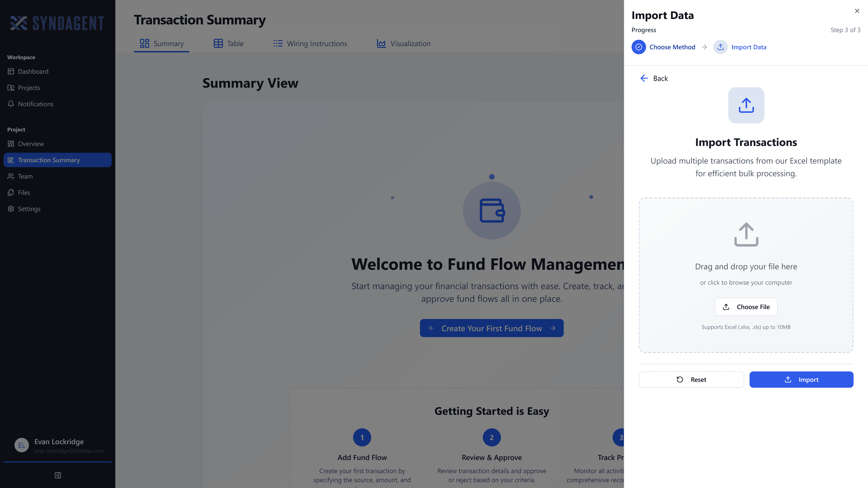Click the Choose Method check circle icon
Image resolution: width=868 pixels, height=488 pixels.
639,47
